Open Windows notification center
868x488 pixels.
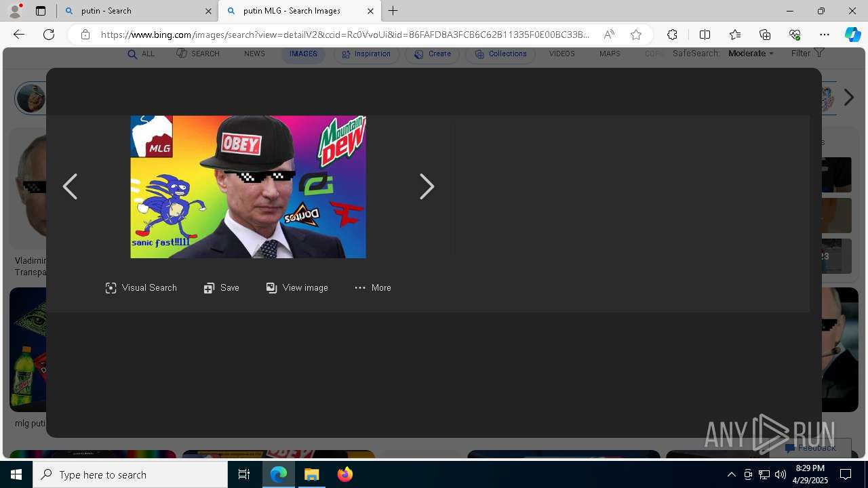[x=846, y=474]
